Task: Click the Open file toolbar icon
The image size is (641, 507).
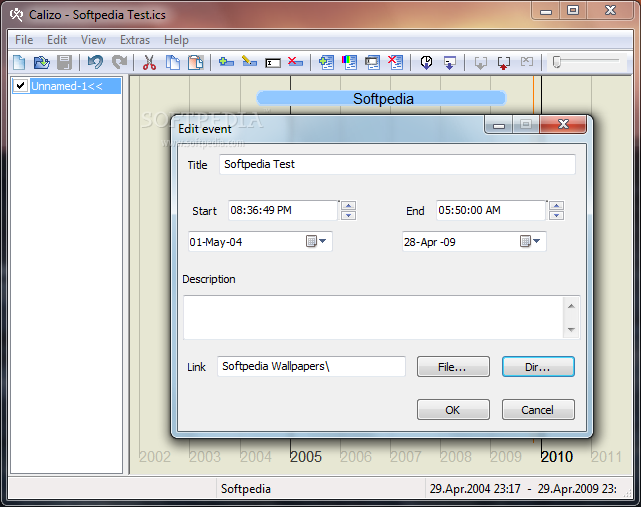Action: pos(41,63)
